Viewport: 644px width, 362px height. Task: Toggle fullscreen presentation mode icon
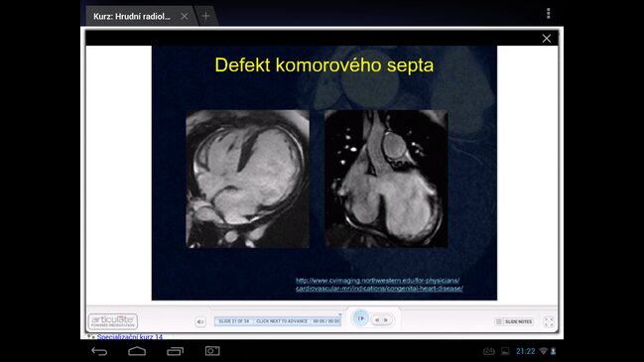coord(549,321)
